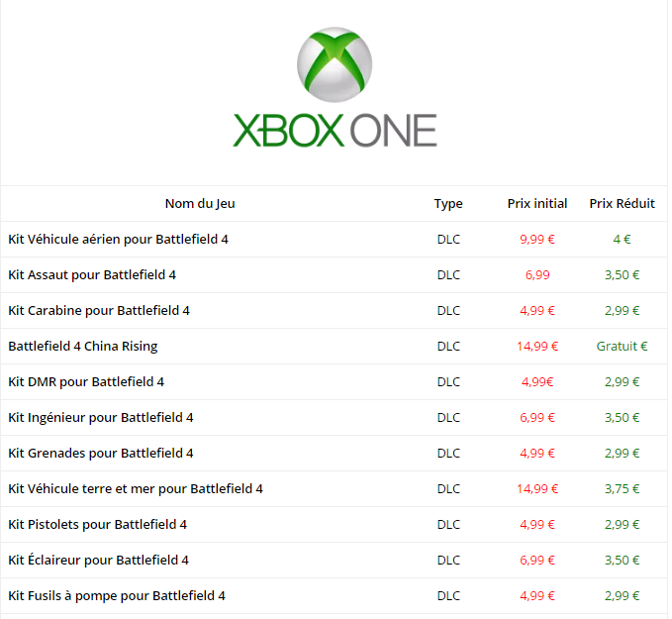
Task: Select Kit Pistolets pour Battlefield 4
Action: coord(98,524)
